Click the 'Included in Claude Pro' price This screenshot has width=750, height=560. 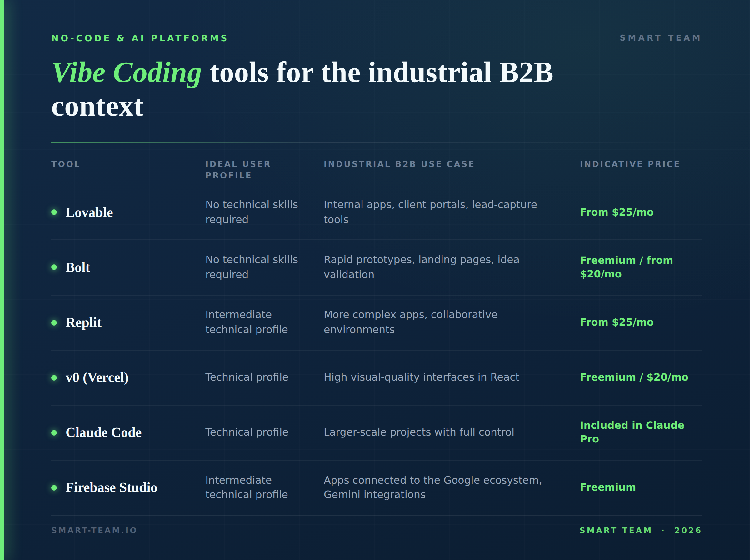click(632, 432)
